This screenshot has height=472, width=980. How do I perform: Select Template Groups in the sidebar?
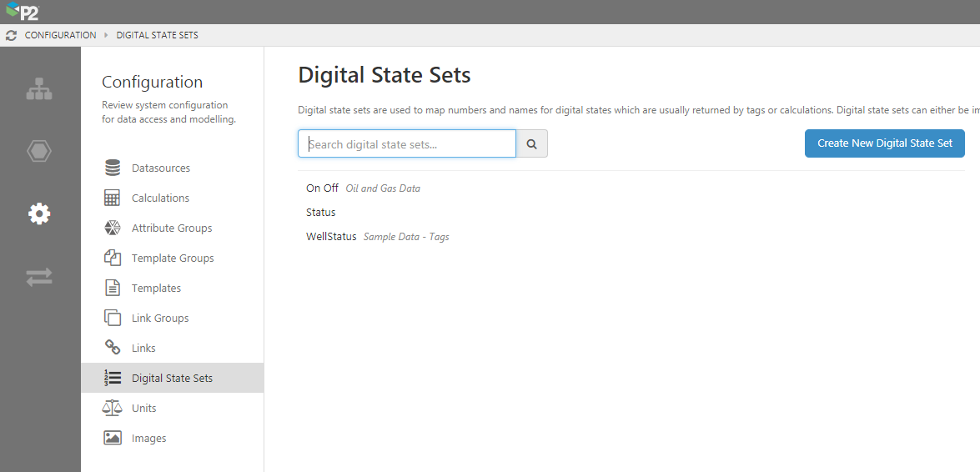coord(173,259)
